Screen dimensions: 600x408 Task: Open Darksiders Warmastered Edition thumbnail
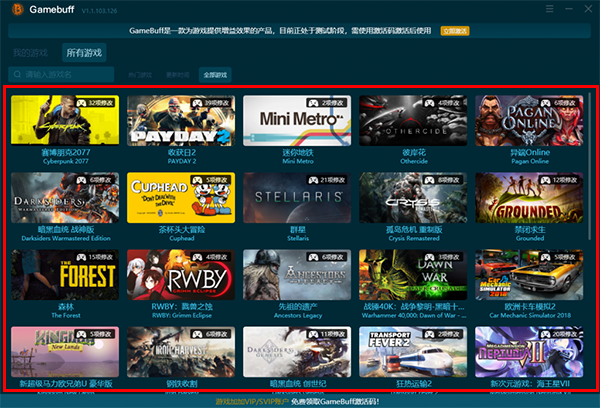click(65, 197)
